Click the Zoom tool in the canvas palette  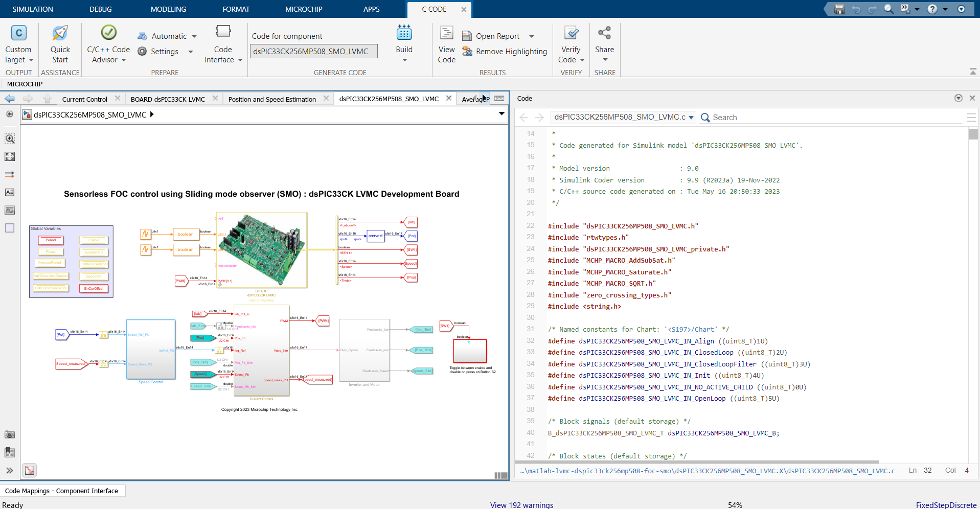point(10,138)
